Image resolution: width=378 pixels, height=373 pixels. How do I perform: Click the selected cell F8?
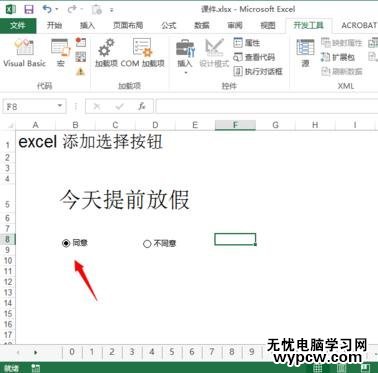[x=235, y=239]
